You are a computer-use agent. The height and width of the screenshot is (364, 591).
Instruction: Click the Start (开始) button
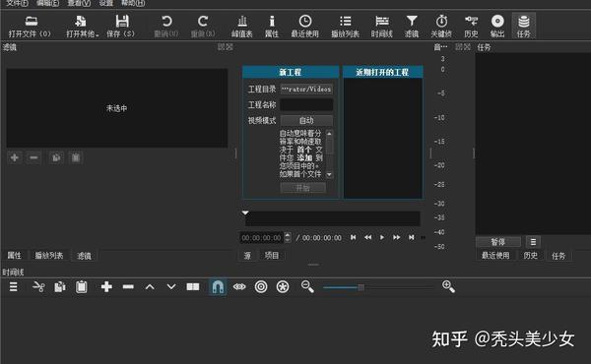coord(303,188)
